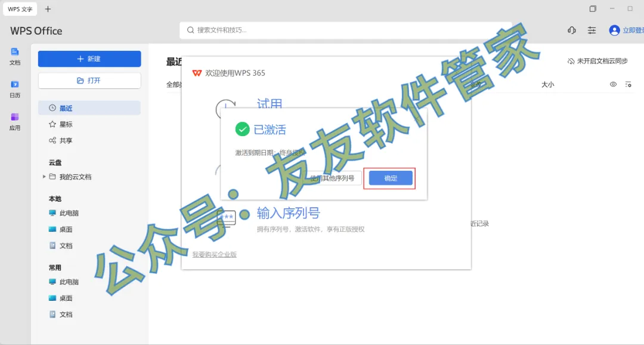
Task: Click the green activated checkmark icon
Action: point(242,130)
